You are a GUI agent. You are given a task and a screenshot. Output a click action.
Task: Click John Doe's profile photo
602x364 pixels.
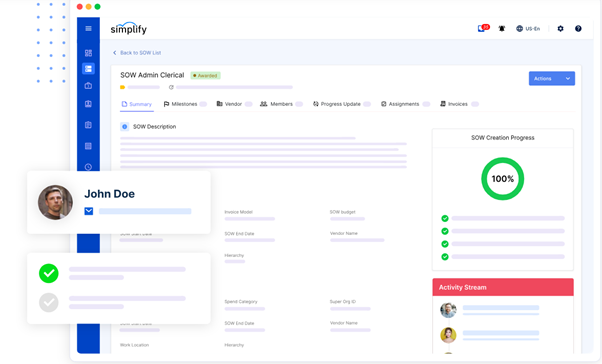[x=55, y=202]
